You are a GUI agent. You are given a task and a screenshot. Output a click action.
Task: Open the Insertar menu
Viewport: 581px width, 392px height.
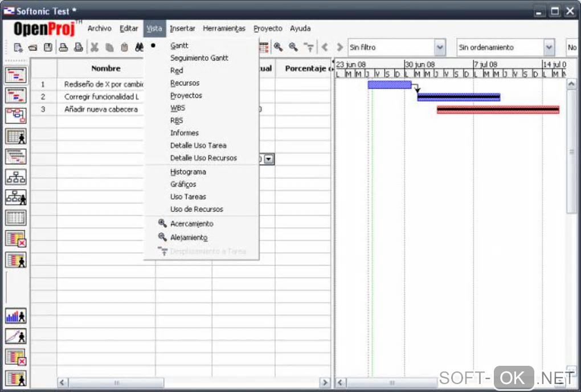click(182, 28)
